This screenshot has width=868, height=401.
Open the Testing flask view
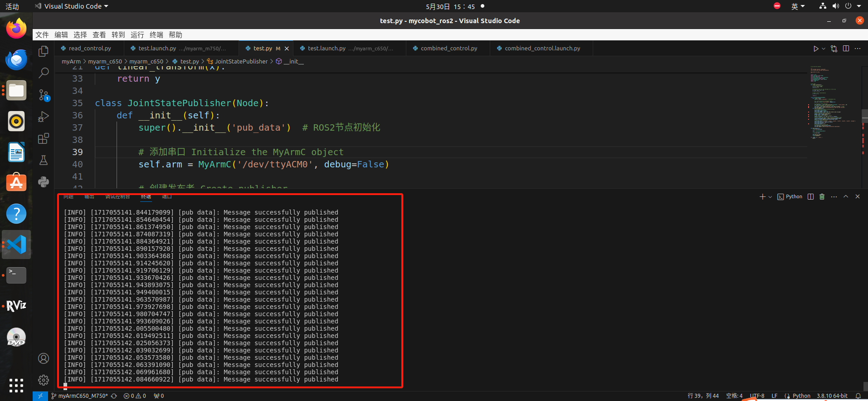44,160
